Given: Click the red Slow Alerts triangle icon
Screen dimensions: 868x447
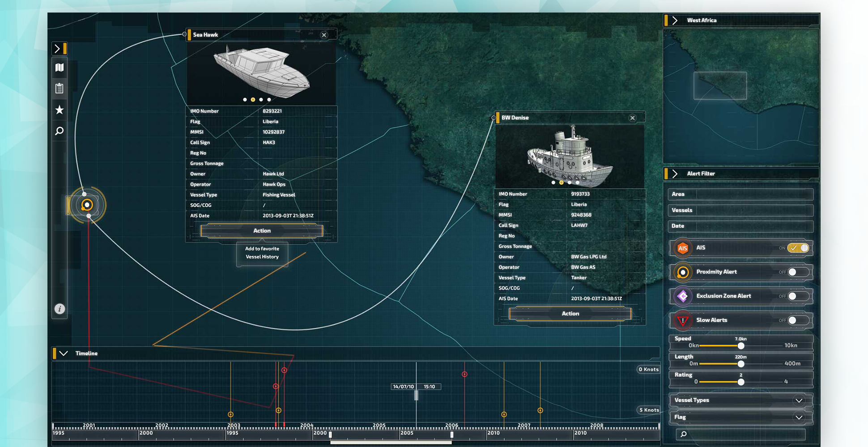Looking at the screenshot, I should coord(682,320).
